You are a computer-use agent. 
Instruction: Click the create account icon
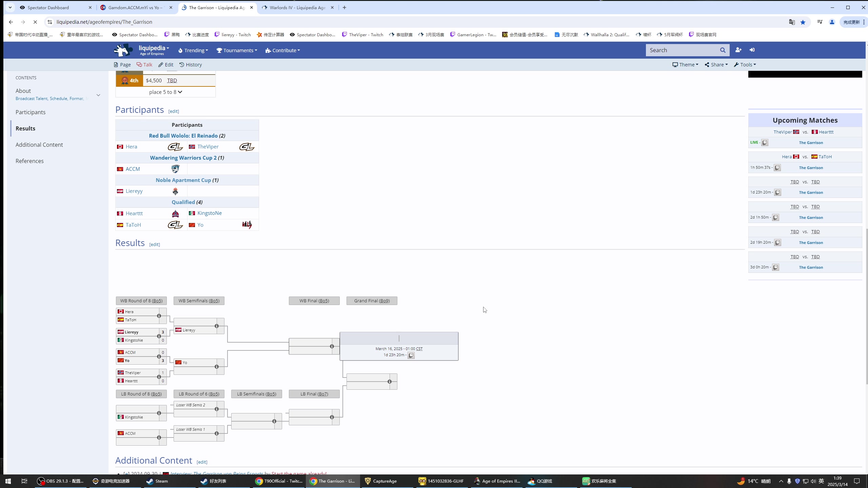pyautogui.click(x=738, y=50)
